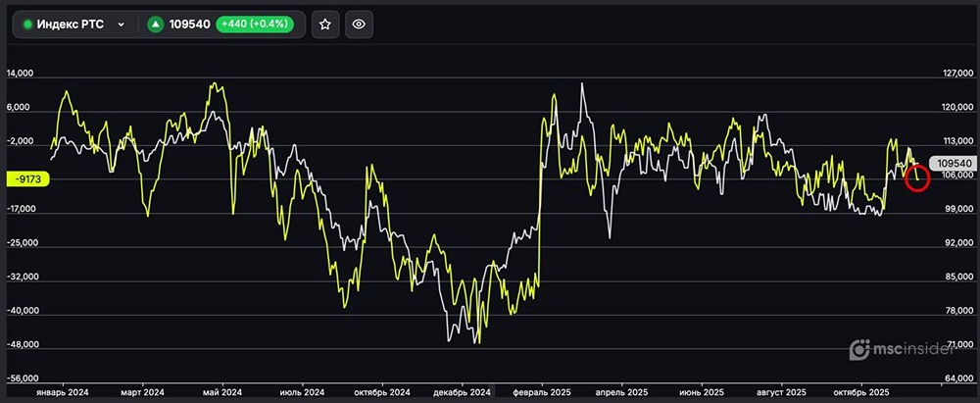980x403 pixels.
Task: Select февраль 2025 on the time axis
Action: [539, 391]
